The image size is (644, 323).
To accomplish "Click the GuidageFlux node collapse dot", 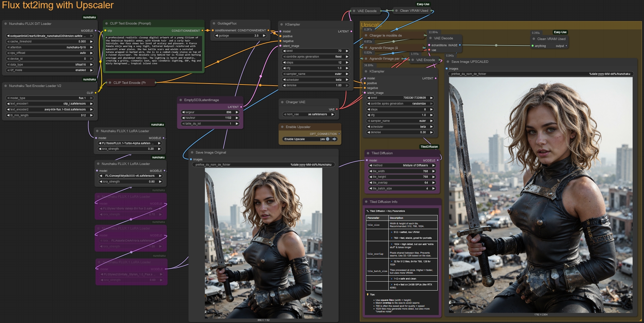I will [x=214, y=23].
